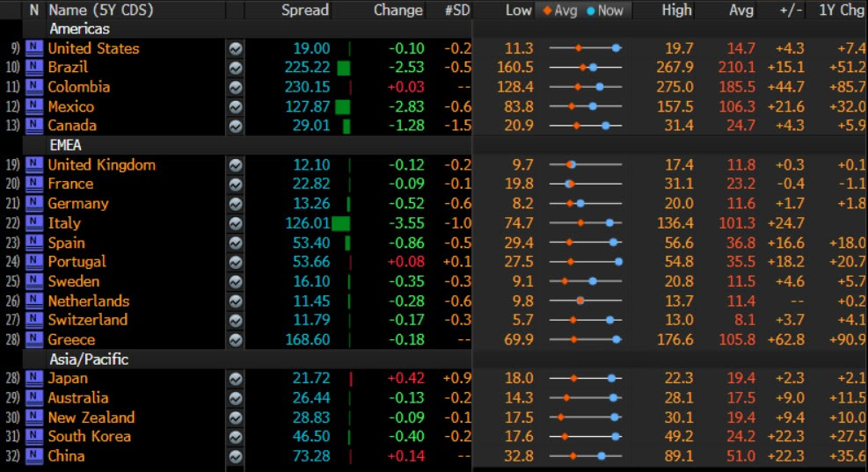Screen dimensions: 868x472
Task: Select the Canada row name
Action: pyautogui.click(x=72, y=126)
